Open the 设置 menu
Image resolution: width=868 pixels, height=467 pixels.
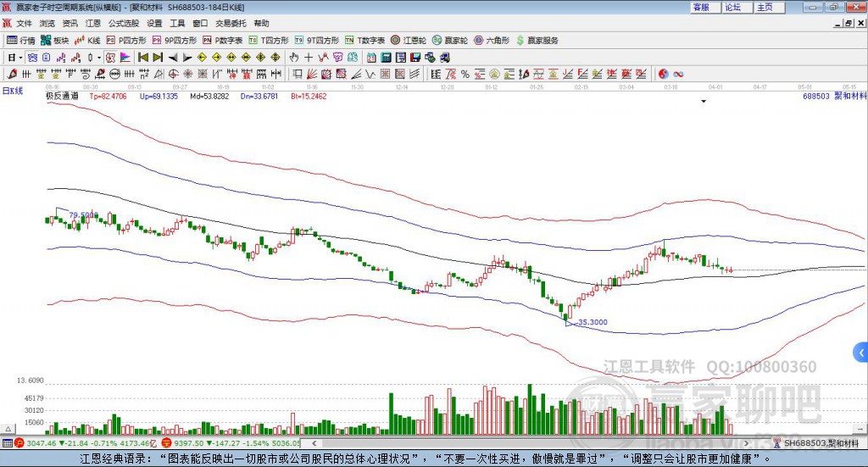coord(154,23)
